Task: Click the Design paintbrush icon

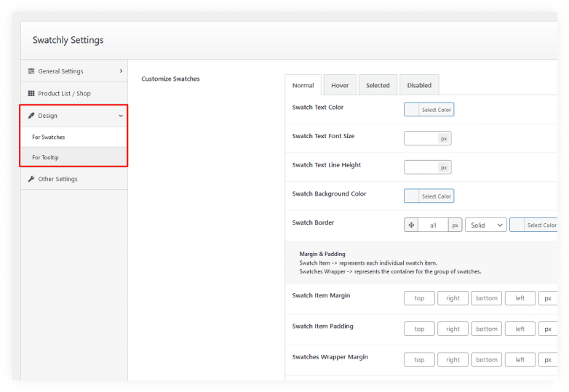Action: click(31, 116)
